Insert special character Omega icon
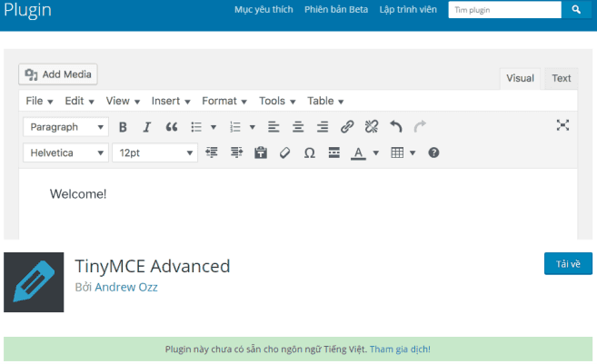 310,152
